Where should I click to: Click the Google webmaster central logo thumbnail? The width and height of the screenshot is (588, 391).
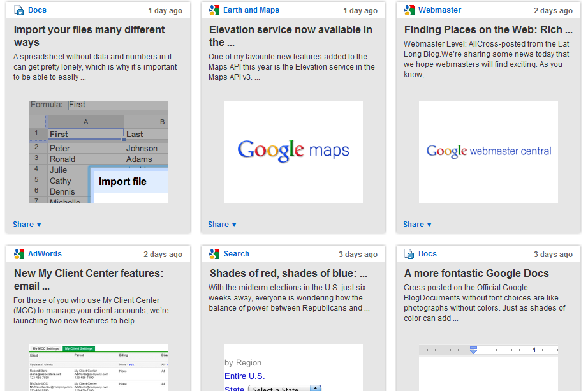click(x=489, y=152)
